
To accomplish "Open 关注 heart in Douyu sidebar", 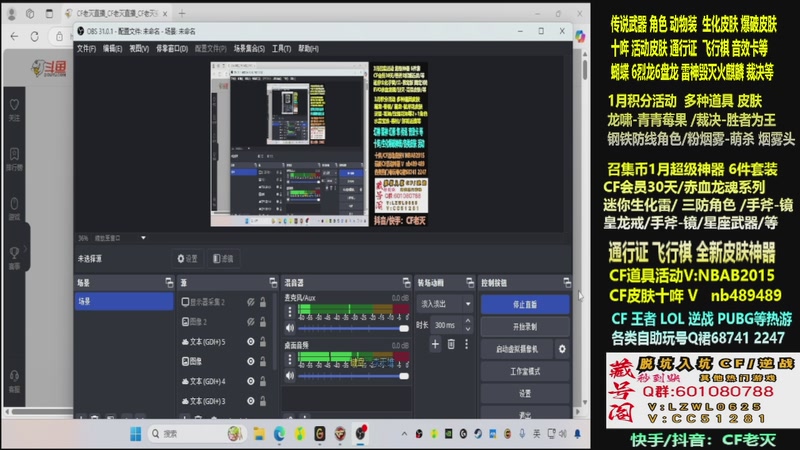I will click(x=14, y=110).
